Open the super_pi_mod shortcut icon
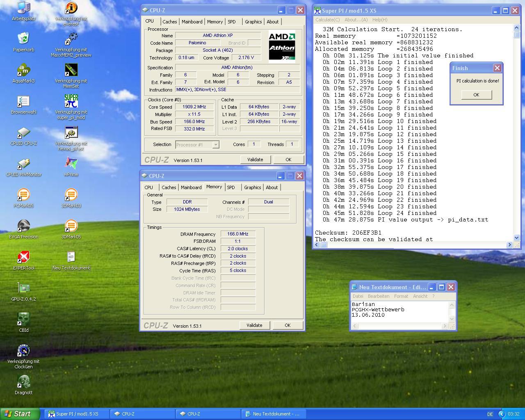The width and height of the screenshot is (525, 420). point(71,107)
